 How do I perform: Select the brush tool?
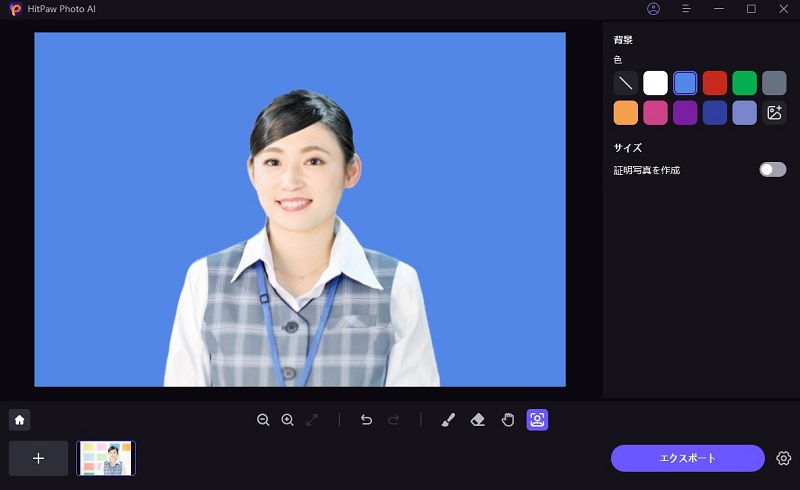448,420
